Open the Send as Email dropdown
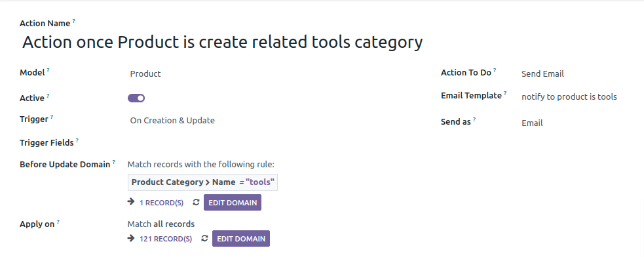The width and height of the screenshot is (644, 269). (532, 123)
